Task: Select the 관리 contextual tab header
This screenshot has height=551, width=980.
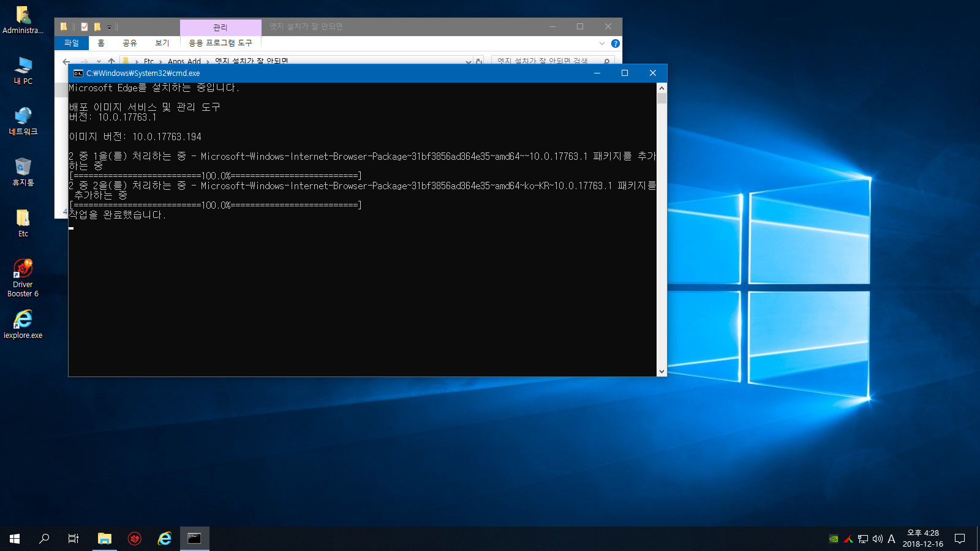Action: (x=221, y=28)
